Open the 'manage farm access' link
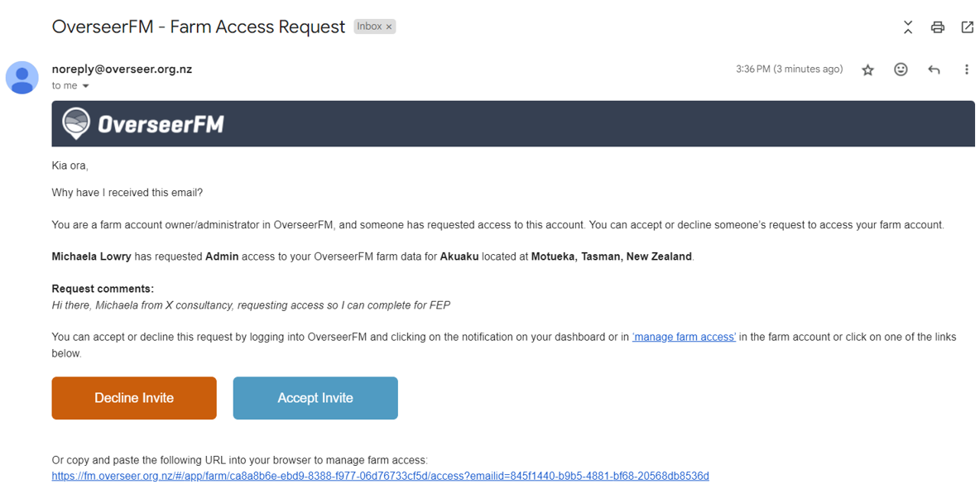Viewport: 980px width, 484px height. (x=684, y=338)
